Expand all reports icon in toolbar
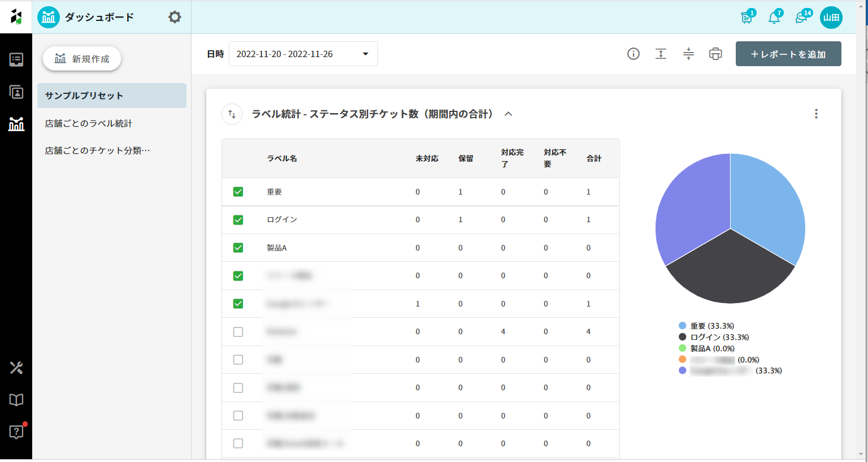Image resolution: width=868 pixels, height=462 pixels. [661, 54]
